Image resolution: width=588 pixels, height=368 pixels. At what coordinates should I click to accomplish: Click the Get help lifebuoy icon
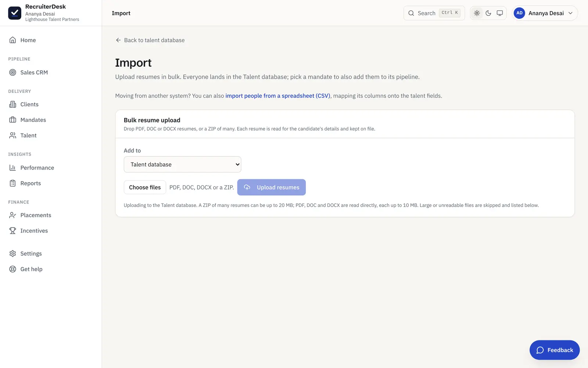[x=12, y=269]
